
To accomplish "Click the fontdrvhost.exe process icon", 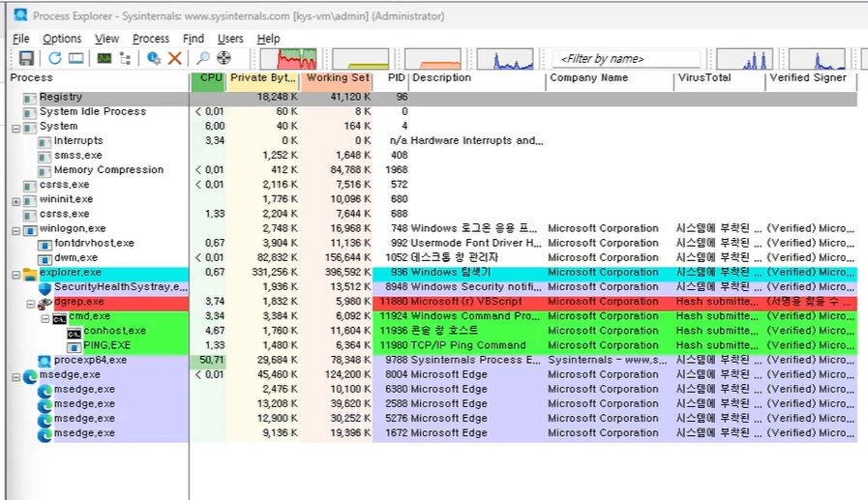I will pyautogui.click(x=45, y=245).
